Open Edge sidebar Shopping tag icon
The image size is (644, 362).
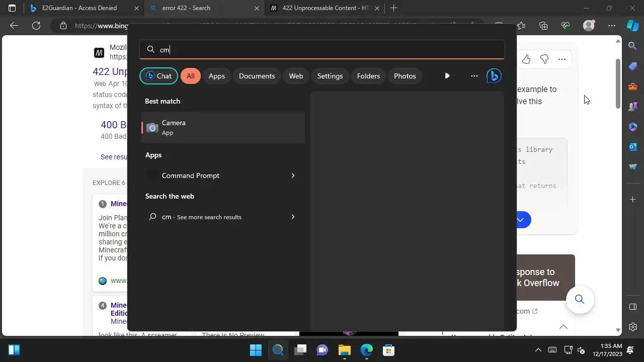[x=633, y=66]
